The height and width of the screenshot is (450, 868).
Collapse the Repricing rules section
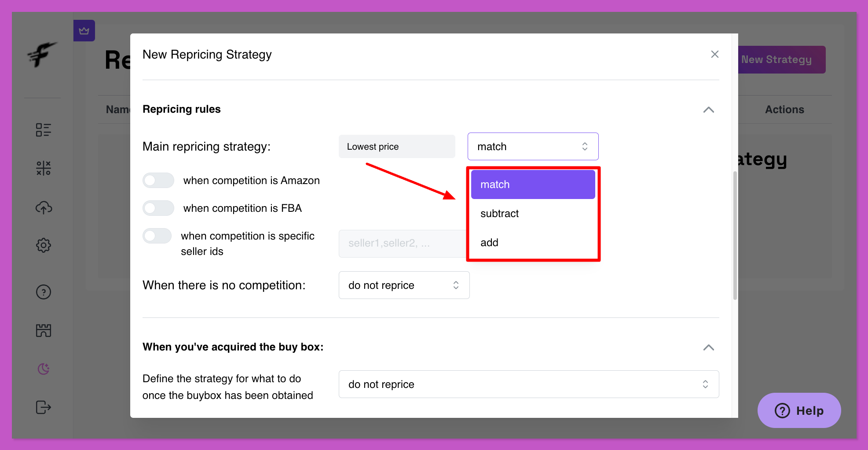pos(708,110)
